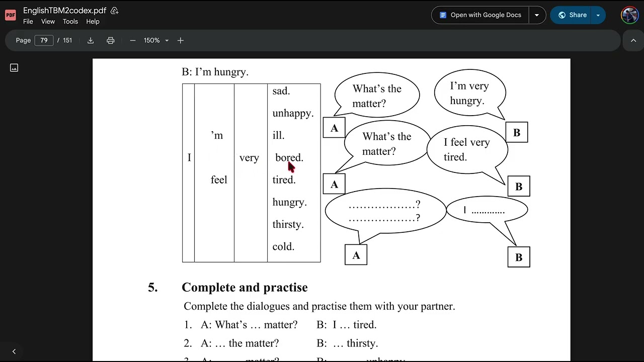Image resolution: width=644 pixels, height=362 pixels.
Task: Go to previous page with left arrow
Action: tap(14, 351)
